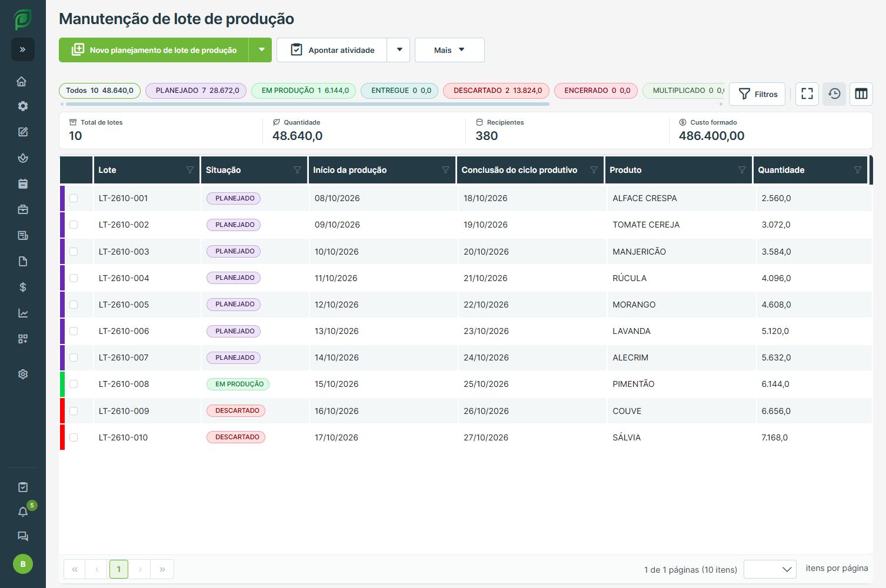The image size is (886, 588).
Task: Open the calendar icon in sidebar
Action: click(x=22, y=183)
